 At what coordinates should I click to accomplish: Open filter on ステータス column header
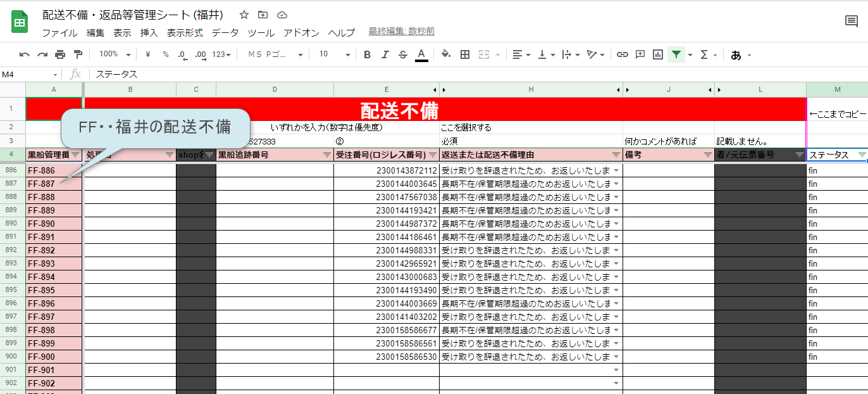coord(862,155)
